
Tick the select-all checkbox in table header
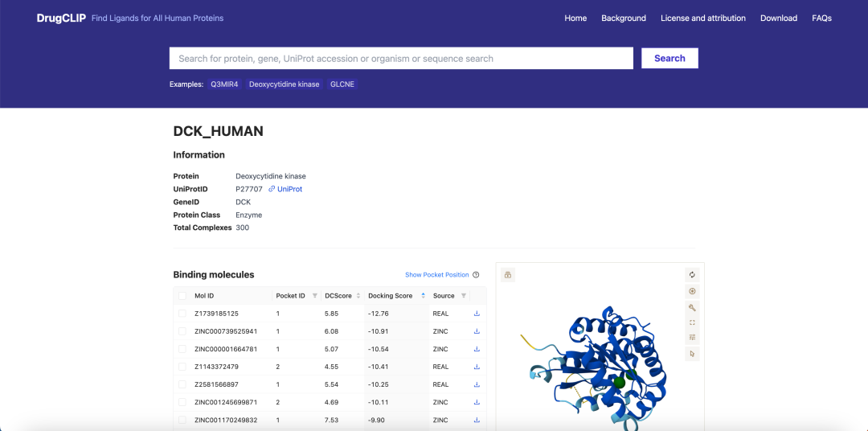coord(182,296)
